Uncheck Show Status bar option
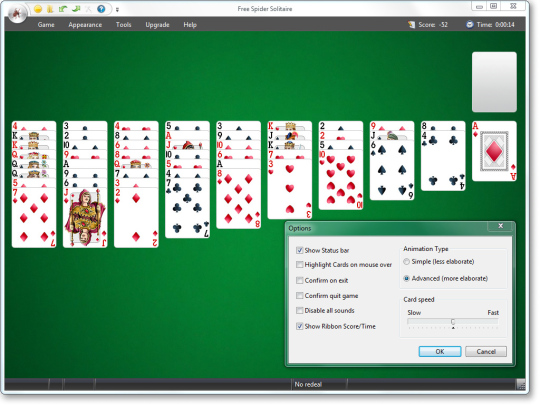This screenshot has width=540, height=405. coord(300,250)
